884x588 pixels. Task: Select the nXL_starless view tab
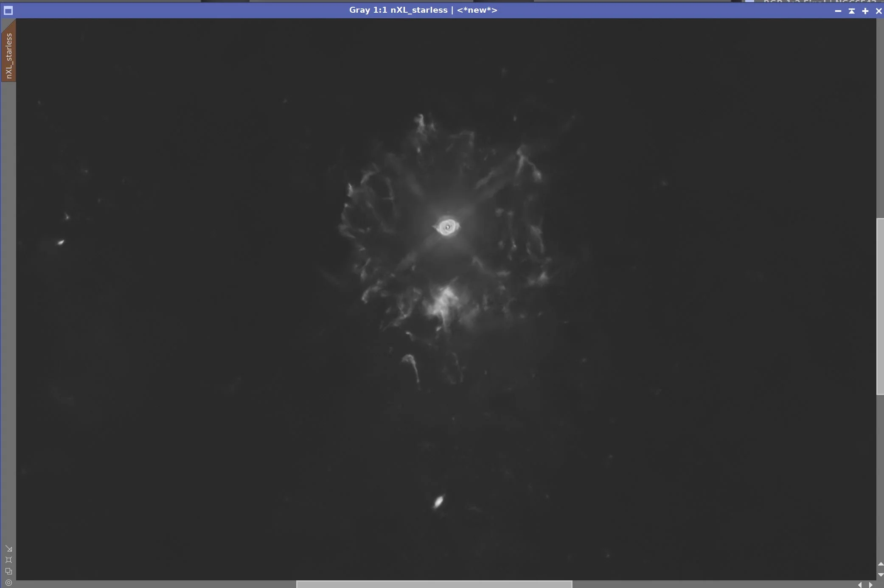8,55
